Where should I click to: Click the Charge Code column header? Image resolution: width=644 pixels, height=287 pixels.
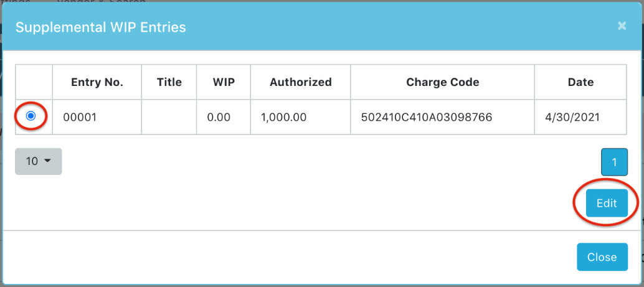(443, 82)
